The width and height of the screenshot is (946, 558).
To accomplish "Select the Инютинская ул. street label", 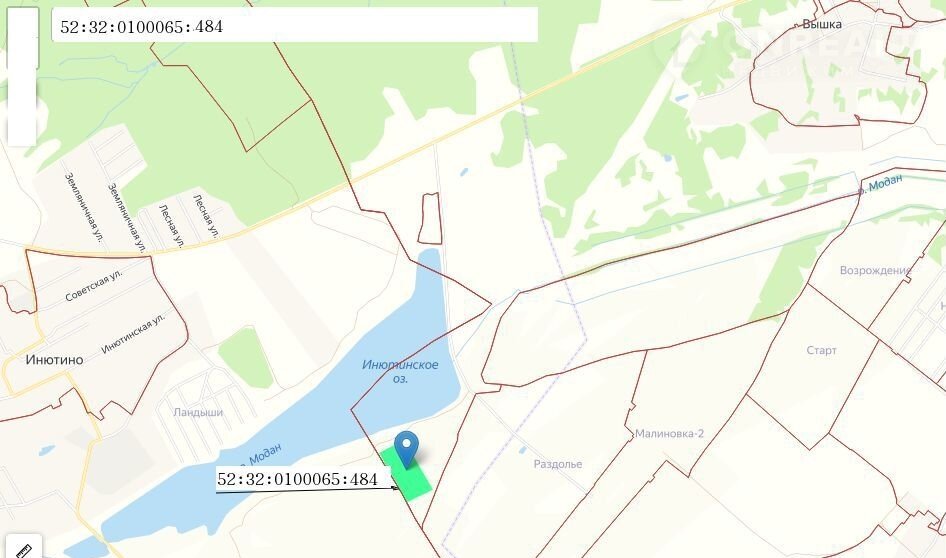I will [133, 333].
